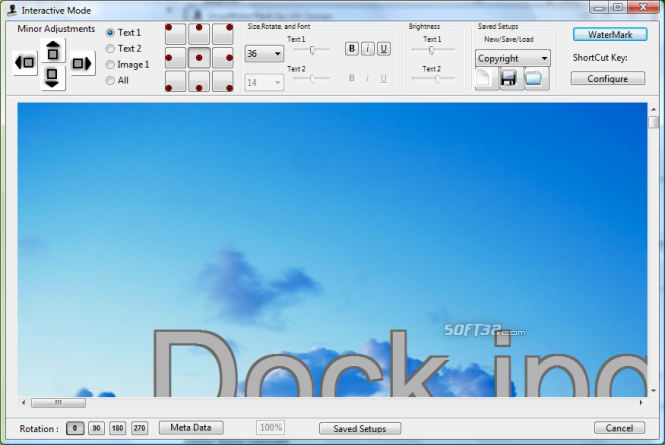Set rotation to 270 degrees
Image resolution: width=665 pixels, height=445 pixels.
point(140,428)
